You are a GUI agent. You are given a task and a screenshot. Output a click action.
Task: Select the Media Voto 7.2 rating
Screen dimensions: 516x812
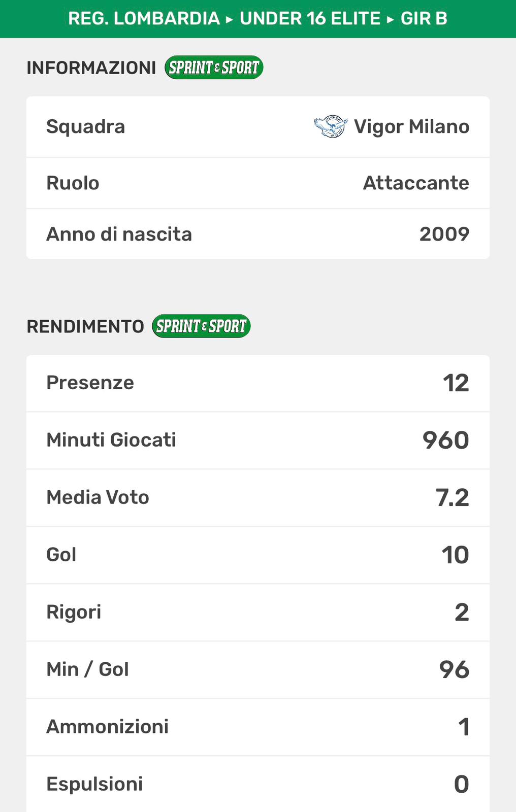pyautogui.click(x=452, y=498)
